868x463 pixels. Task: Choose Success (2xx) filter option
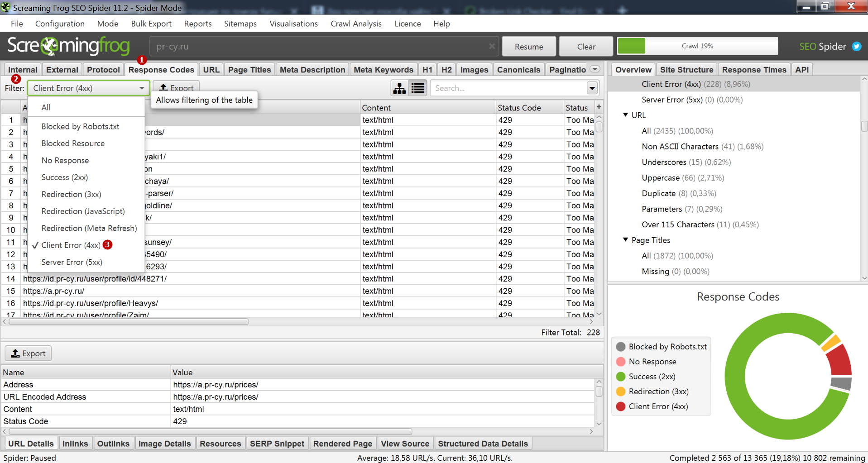pyautogui.click(x=65, y=177)
